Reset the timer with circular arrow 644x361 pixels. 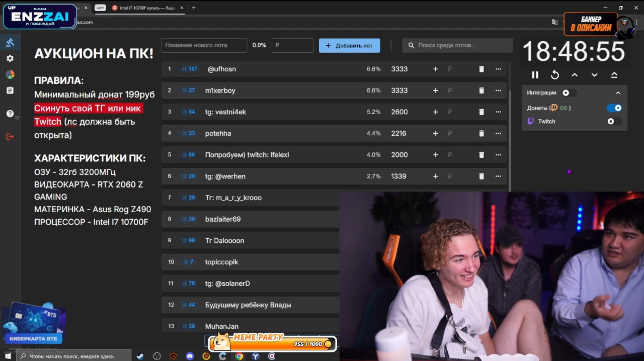[555, 75]
